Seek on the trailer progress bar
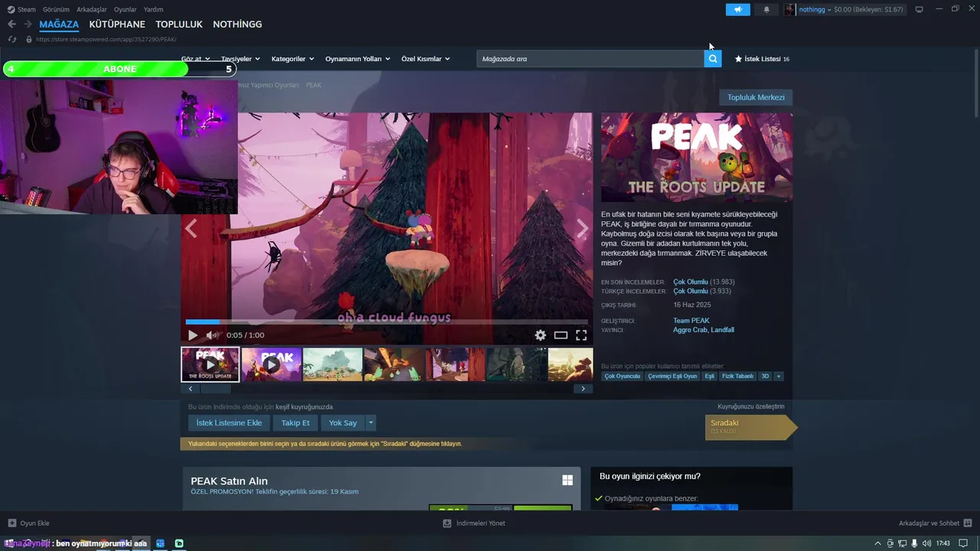 387,322
